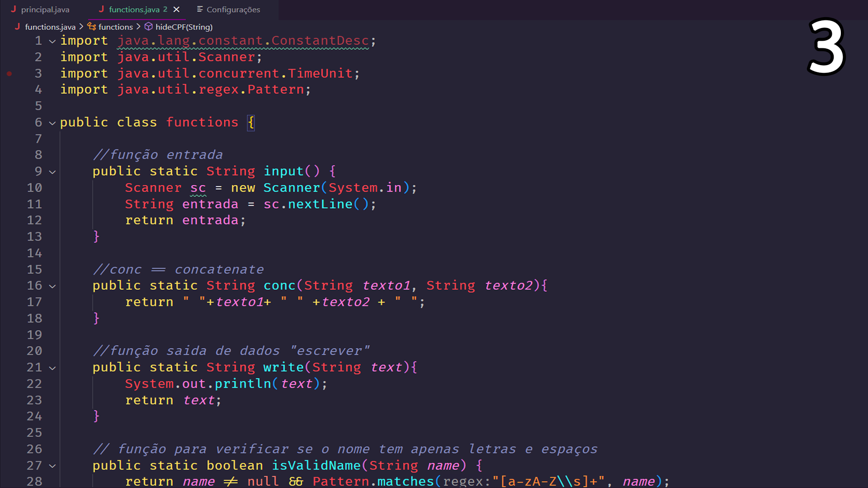Fold the conc method at line 16
The width and height of the screenshot is (868, 488).
tap(52, 286)
